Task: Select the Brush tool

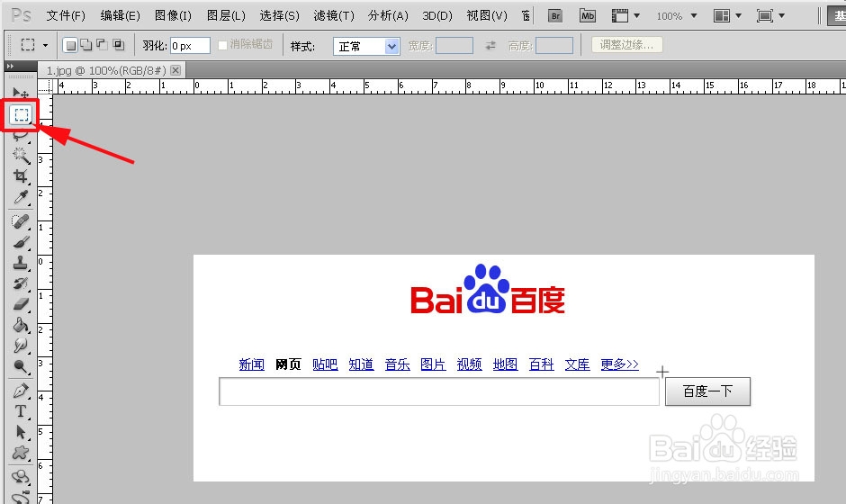Action: coord(21,242)
